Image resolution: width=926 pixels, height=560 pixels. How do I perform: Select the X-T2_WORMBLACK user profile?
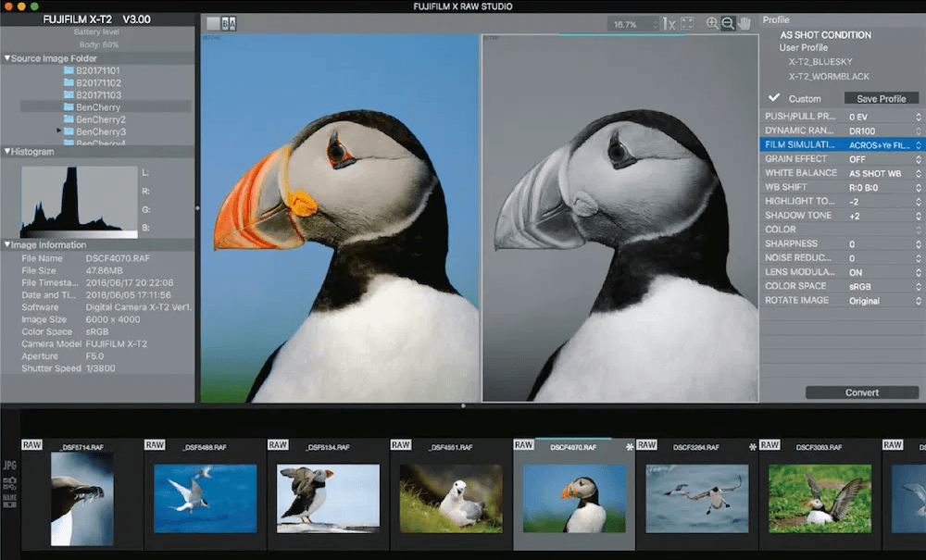point(829,76)
